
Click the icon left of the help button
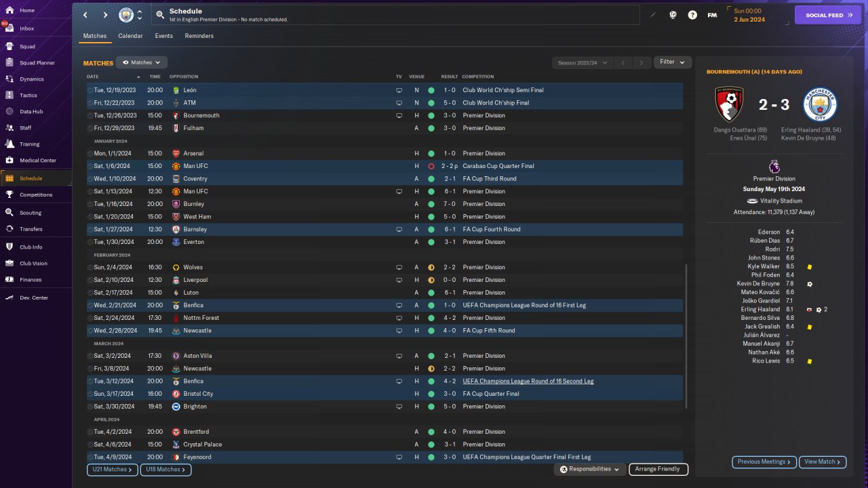coord(673,15)
